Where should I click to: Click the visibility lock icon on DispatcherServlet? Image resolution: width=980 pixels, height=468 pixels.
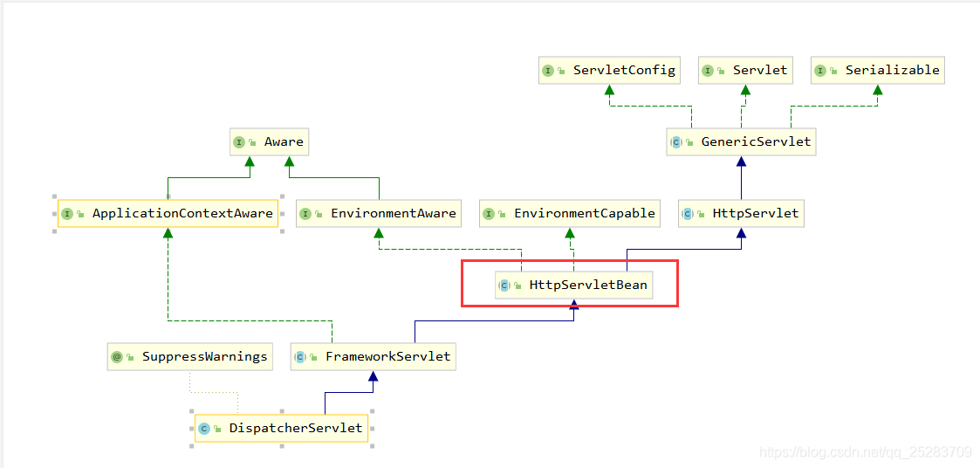(217, 430)
